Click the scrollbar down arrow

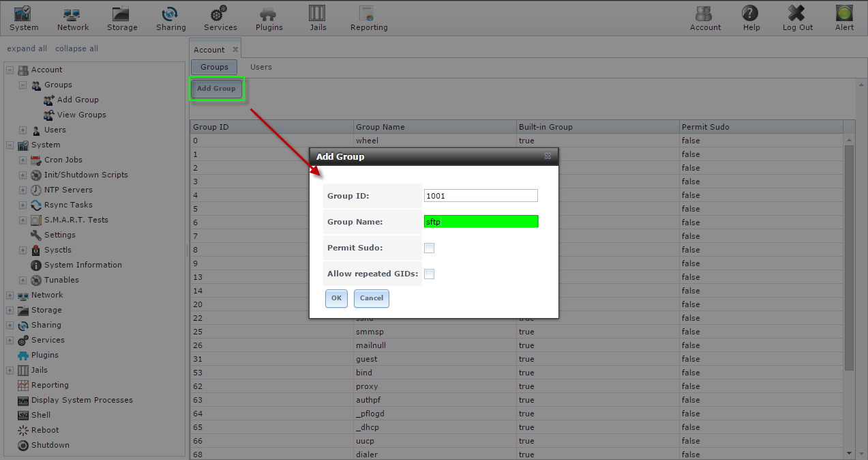[x=849, y=453]
